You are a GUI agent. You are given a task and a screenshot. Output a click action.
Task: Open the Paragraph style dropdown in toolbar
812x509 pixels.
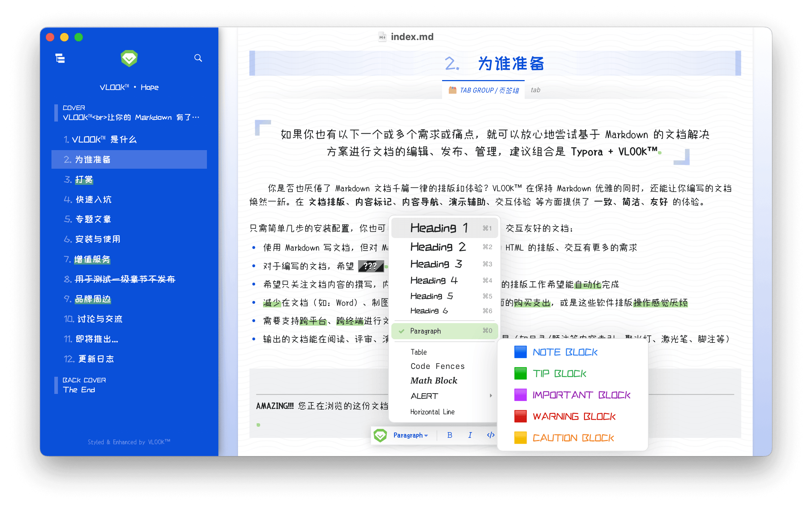point(411,435)
